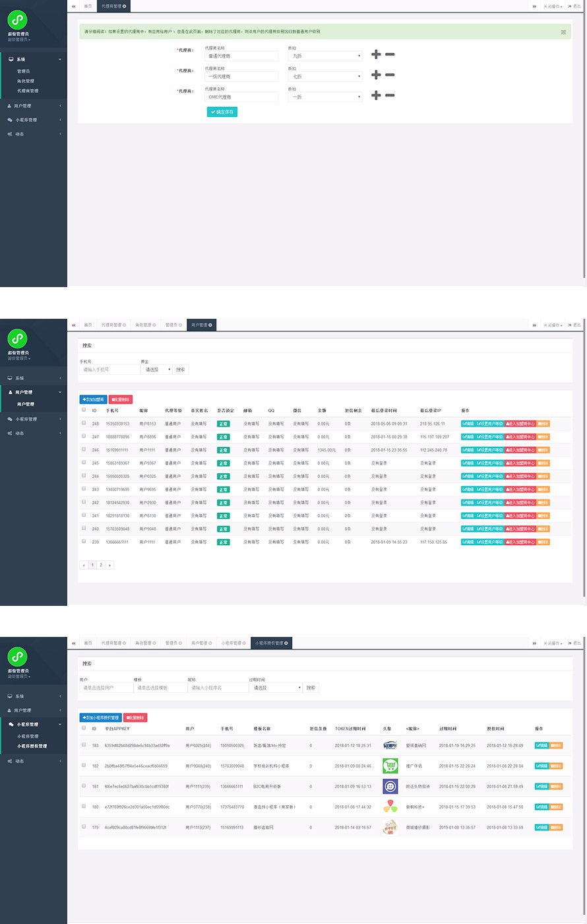Screen dimensions: 587x924
Task: Switch to 角色管理 tab in middle panel
Action: (143, 325)
